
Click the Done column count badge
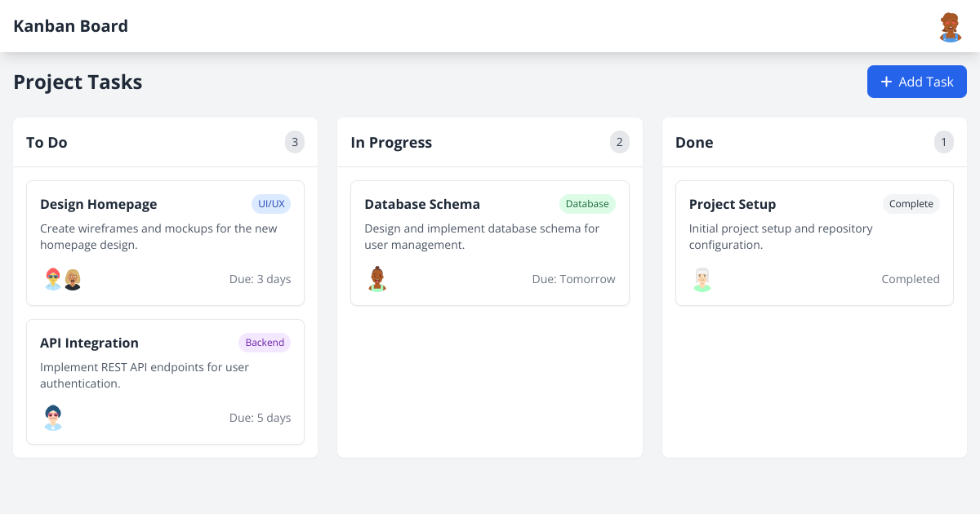[x=944, y=142]
